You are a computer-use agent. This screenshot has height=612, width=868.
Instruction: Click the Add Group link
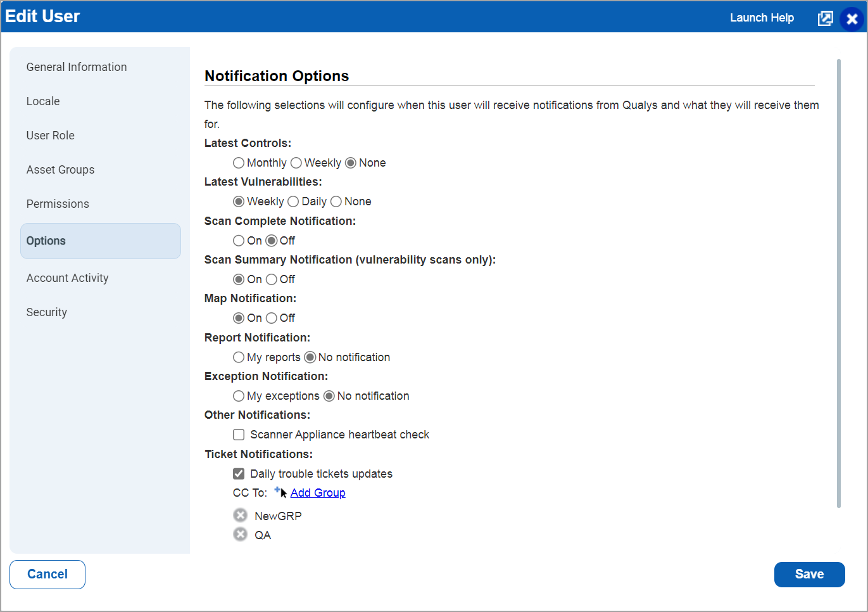[x=318, y=493]
